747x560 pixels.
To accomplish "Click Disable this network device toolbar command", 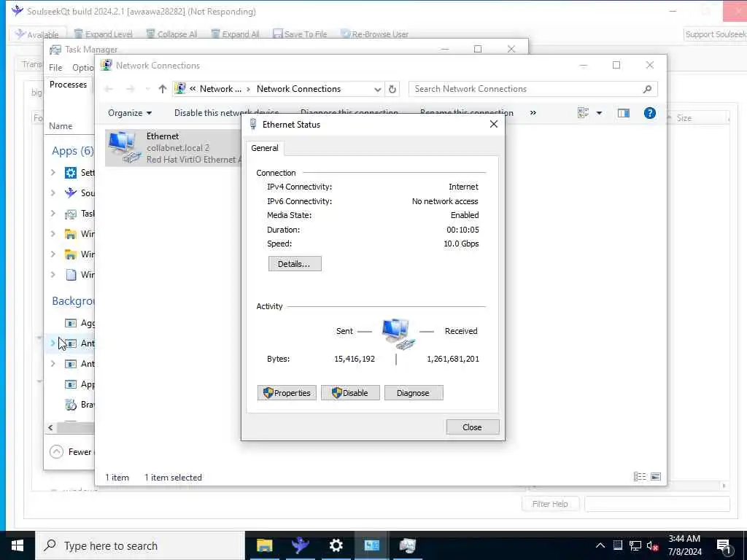I will point(226,113).
